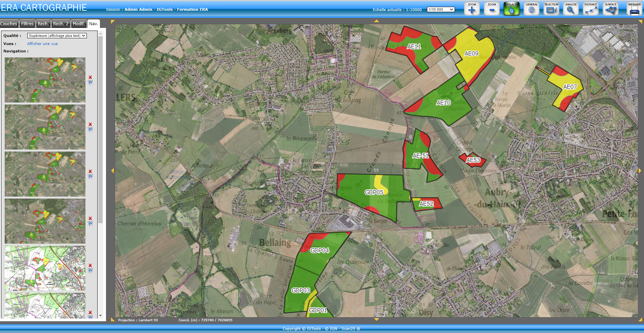Switch to the Couches tab
The width and height of the screenshot is (644, 333).
pyautogui.click(x=9, y=24)
